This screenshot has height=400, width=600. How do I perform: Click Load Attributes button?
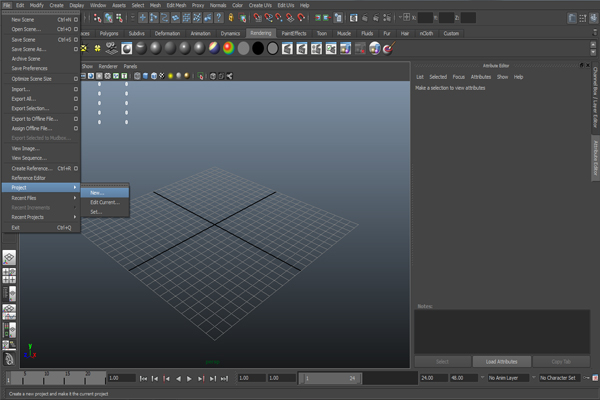pos(502,361)
